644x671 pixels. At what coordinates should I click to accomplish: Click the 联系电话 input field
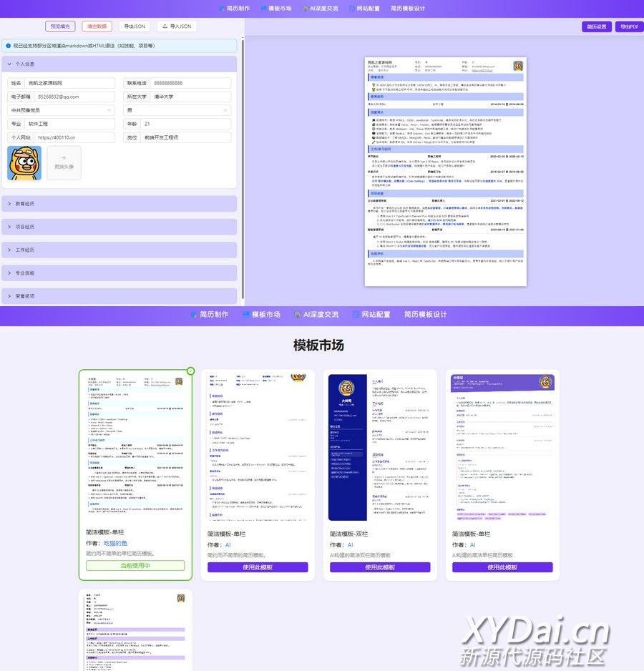coord(190,83)
